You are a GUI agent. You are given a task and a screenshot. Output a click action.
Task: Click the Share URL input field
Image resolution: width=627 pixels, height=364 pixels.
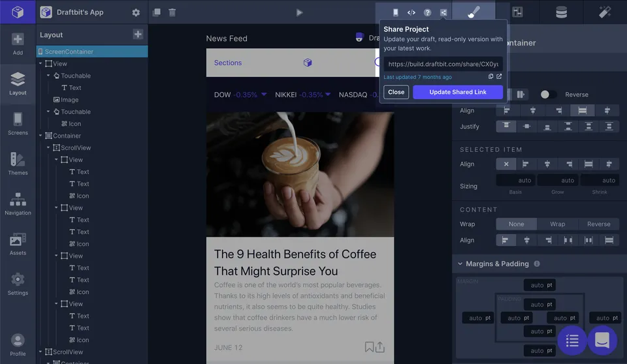coord(443,64)
